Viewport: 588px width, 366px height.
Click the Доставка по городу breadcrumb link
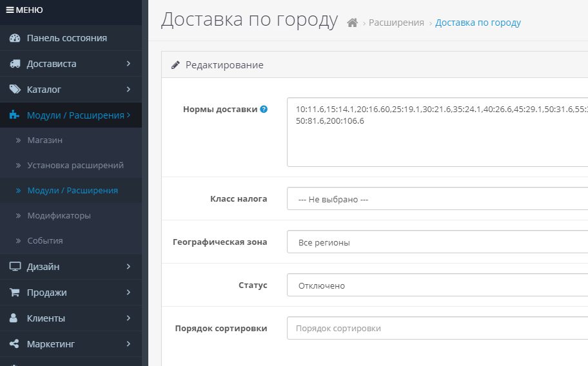(478, 23)
